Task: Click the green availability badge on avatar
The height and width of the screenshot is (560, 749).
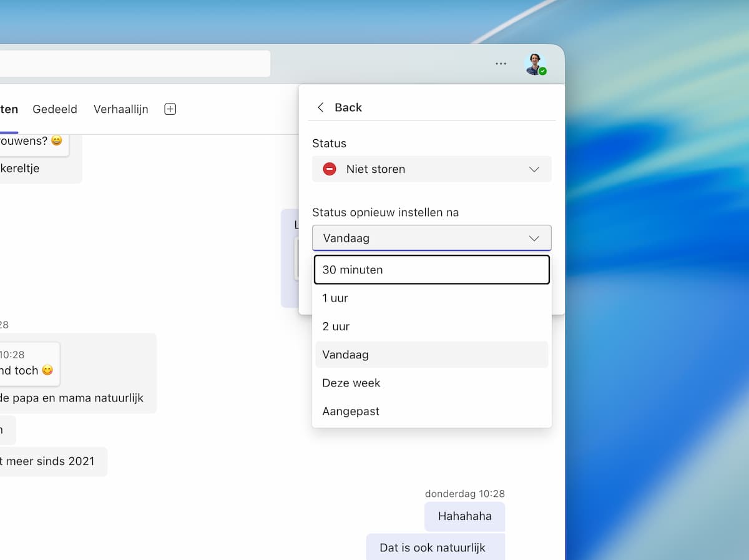Action: pos(543,72)
